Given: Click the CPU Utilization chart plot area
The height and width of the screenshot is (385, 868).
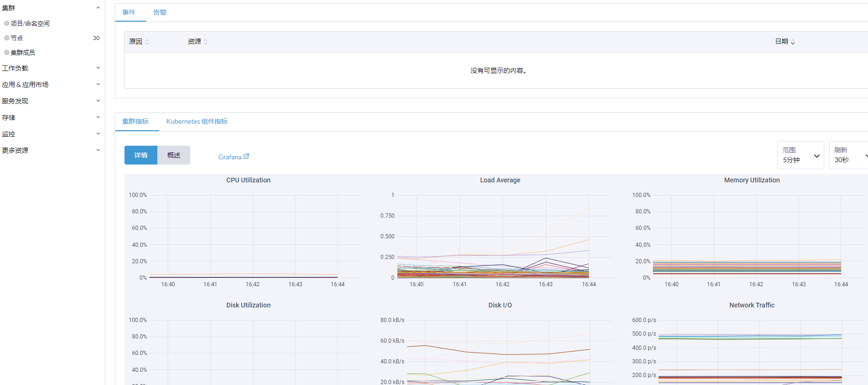Looking at the screenshot, I should click(256, 236).
